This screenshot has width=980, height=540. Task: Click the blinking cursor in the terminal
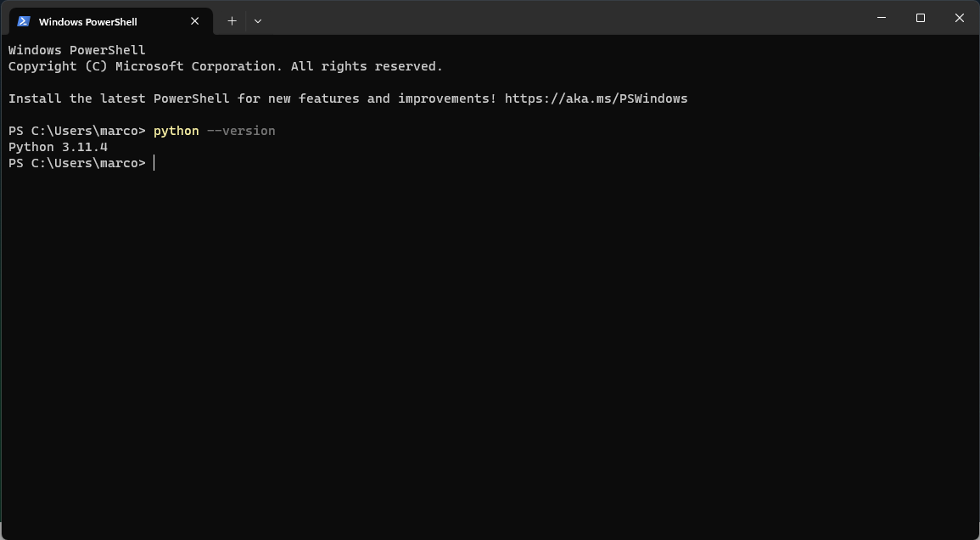pos(154,163)
